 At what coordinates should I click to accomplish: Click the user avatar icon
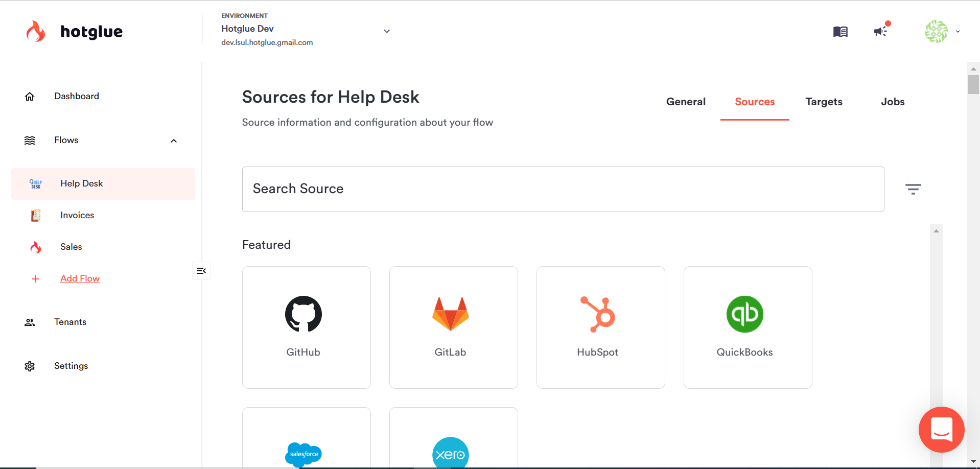(936, 31)
